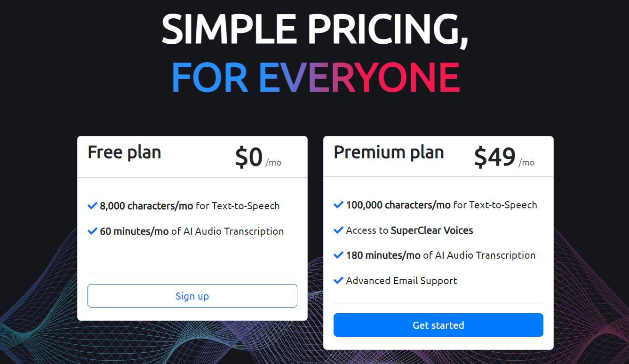Click checkmark icon beside 8,000 characters/mo

[x=93, y=206]
